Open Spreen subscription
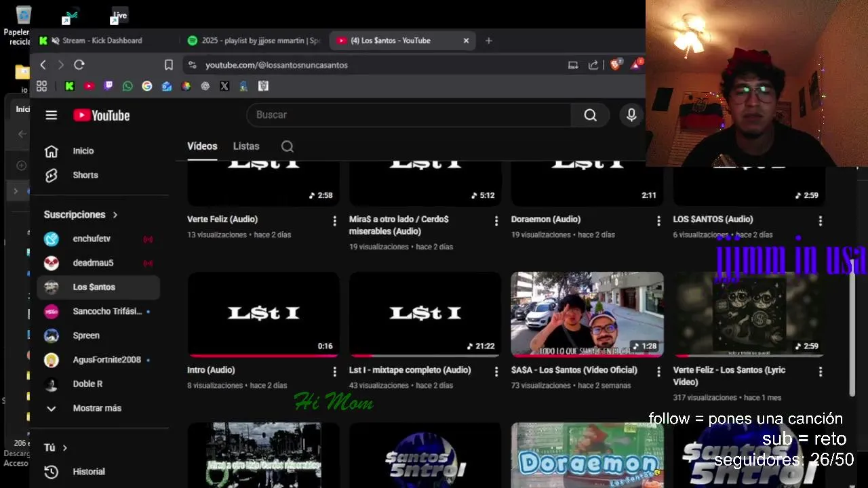This screenshot has height=488, width=868. tap(98, 335)
